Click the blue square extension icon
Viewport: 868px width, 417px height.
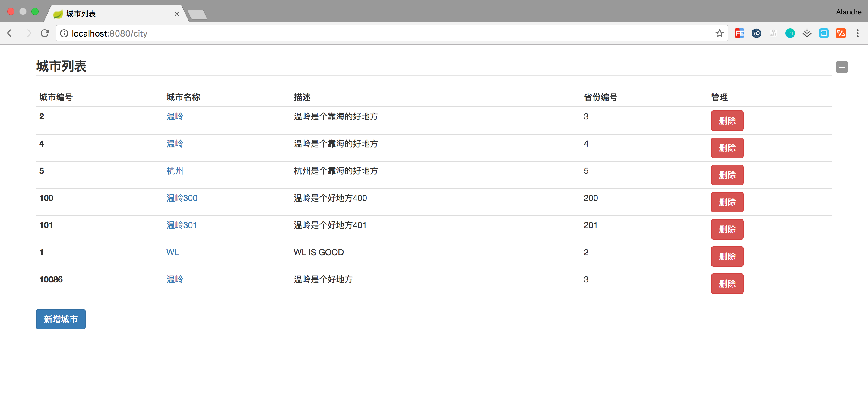pyautogui.click(x=824, y=33)
